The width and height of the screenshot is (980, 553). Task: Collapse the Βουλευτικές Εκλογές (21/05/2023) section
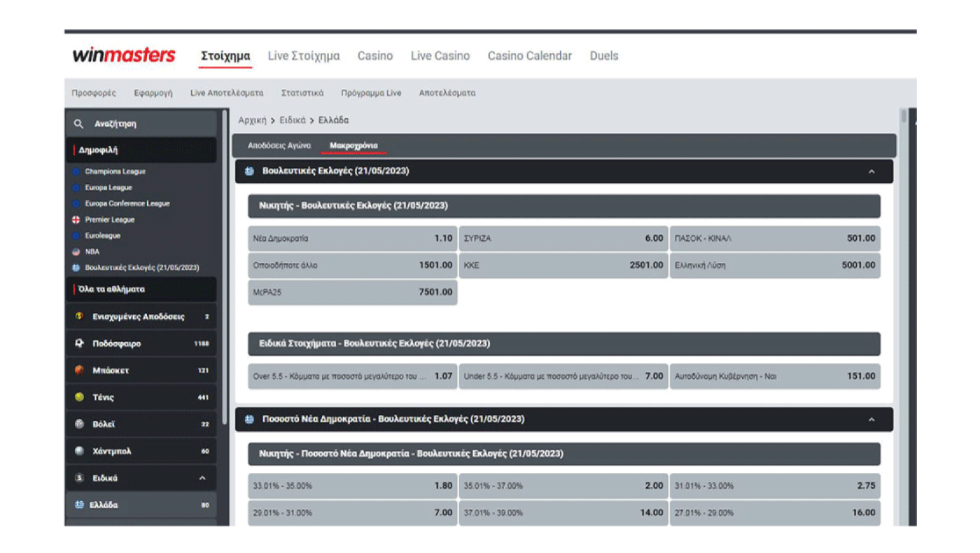point(871,171)
